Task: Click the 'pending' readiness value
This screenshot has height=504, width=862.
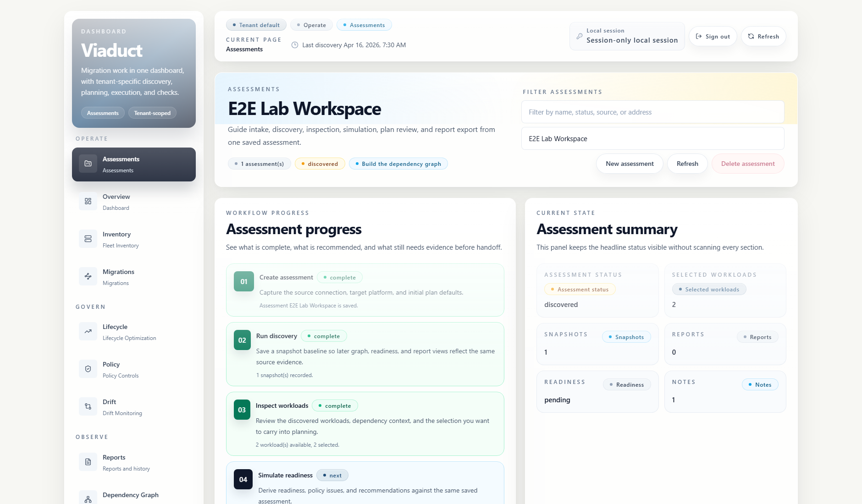Action: (557, 400)
